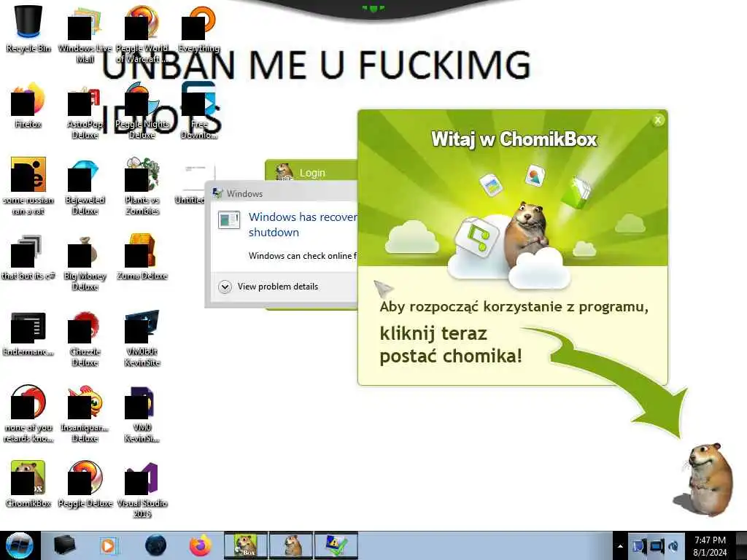Open 'that but its c#' desktop item
The height and width of the screenshot is (560, 747).
28,256
